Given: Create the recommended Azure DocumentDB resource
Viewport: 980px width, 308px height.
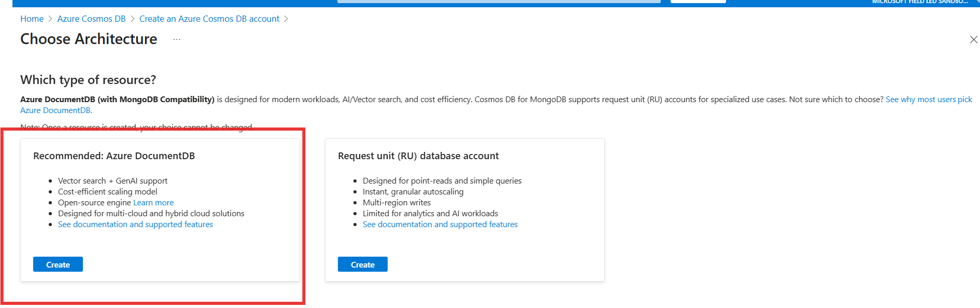Looking at the screenshot, I should click(x=58, y=264).
